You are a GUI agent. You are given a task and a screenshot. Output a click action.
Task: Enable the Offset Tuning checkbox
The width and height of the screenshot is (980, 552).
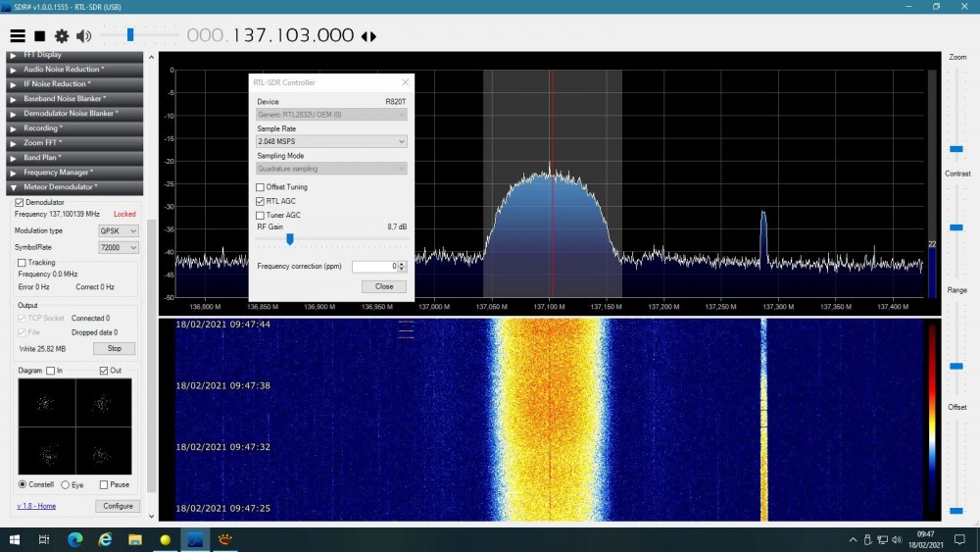coord(260,187)
